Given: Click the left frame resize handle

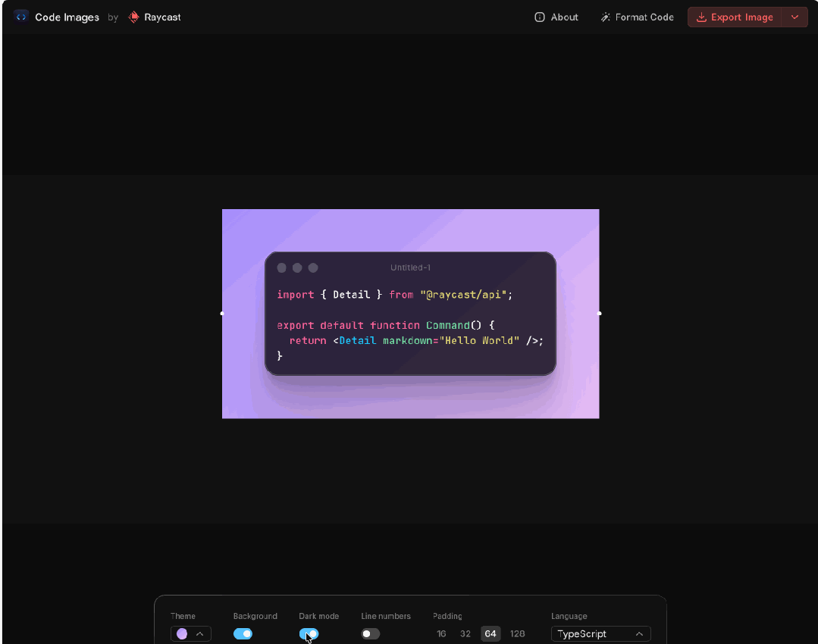Looking at the screenshot, I should [222, 314].
